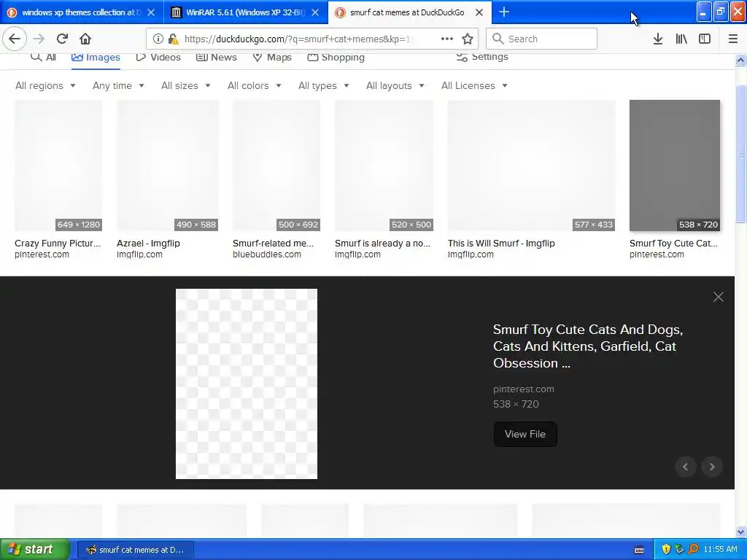
Task: Click the 11:55 AM taskbar clock
Action: (720, 550)
